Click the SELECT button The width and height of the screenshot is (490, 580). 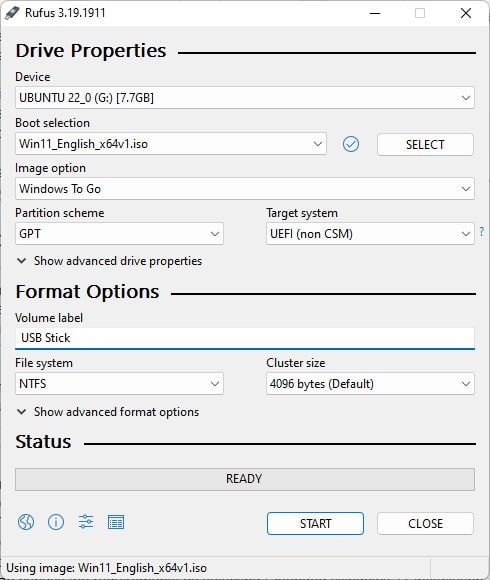(x=425, y=144)
